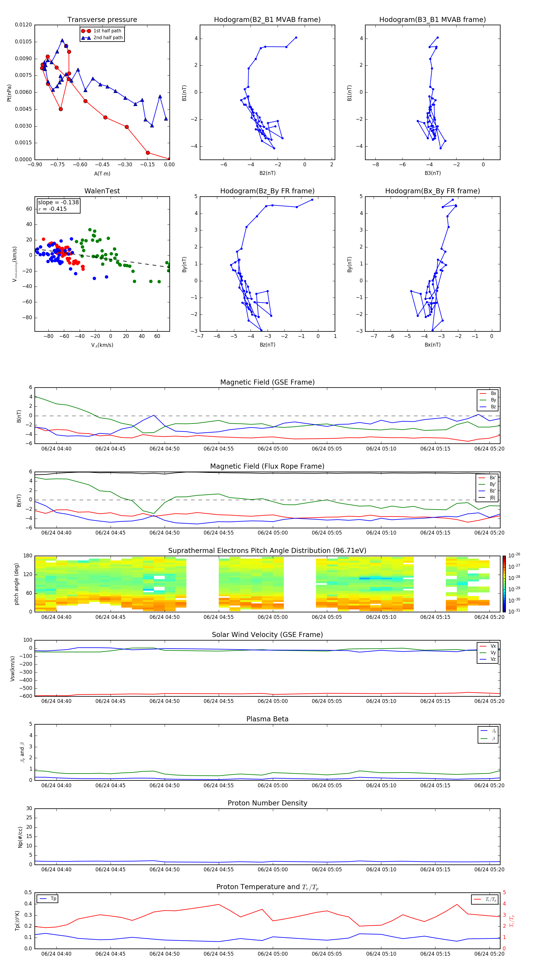Click the 'V_A(km/s)' x-axis label
Image resolution: width=535 pixels, height=980 pixels.
102,345
